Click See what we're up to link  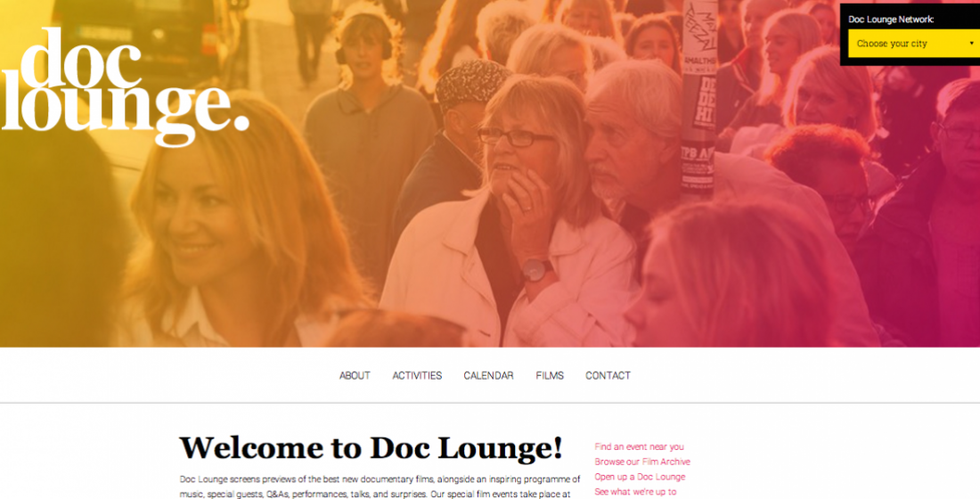[635, 492]
